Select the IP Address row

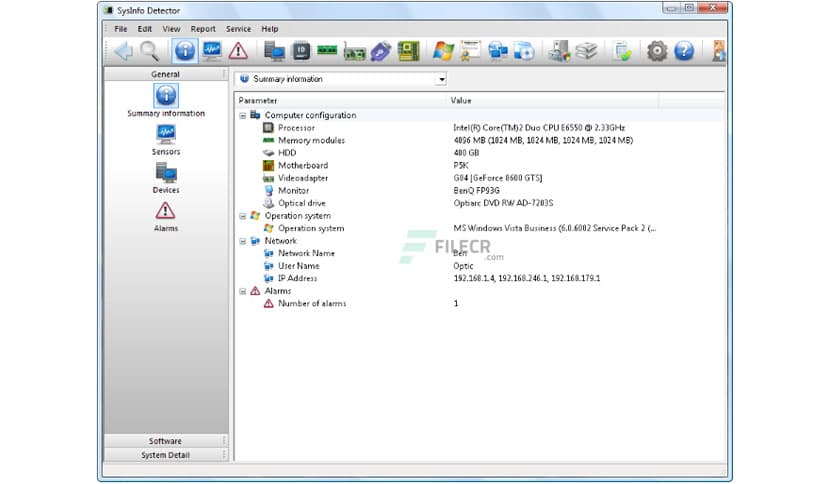[x=479, y=278]
